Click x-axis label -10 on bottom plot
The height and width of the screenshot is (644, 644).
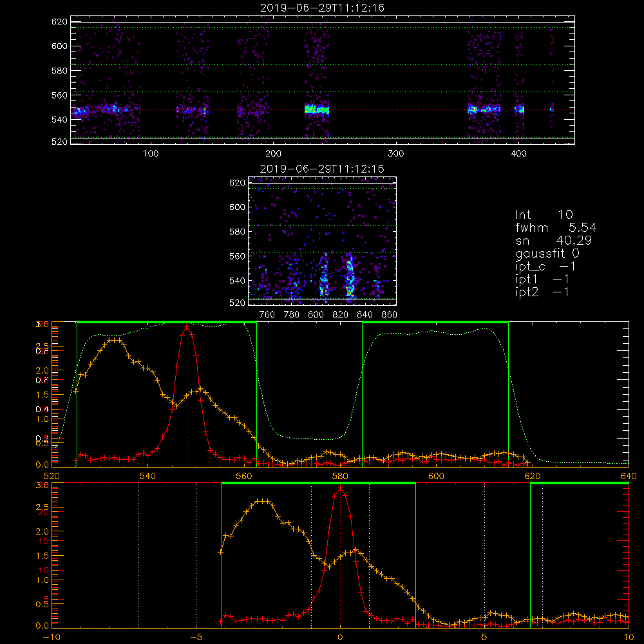tap(52, 638)
